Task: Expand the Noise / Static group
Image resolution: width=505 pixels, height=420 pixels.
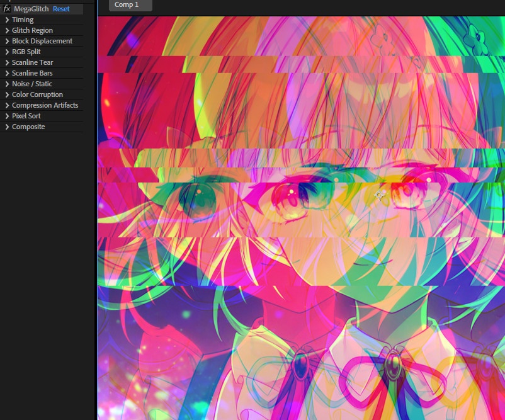Action: tap(8, 84)
